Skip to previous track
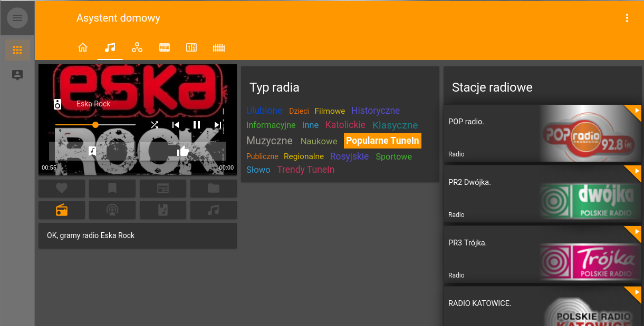The width and height of the screenshot is (644, 326). click(x=176, y=125)
